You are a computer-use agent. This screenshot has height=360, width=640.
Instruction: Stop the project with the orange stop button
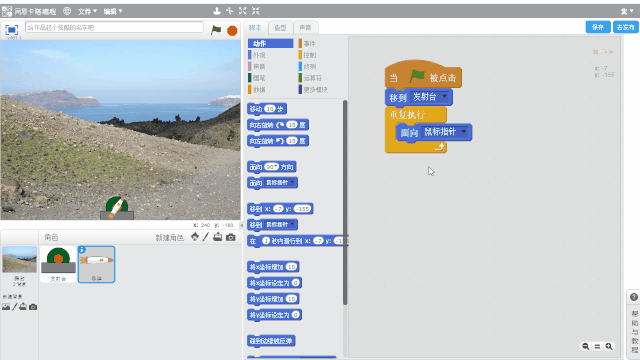tap(232, 30)
